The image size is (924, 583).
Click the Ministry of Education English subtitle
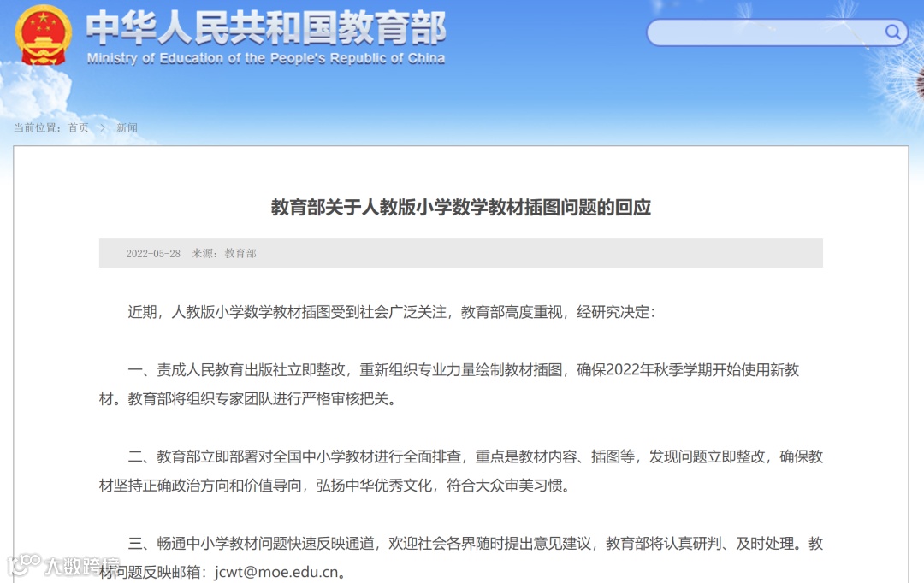pyautogui.click(x=266, y=58)
